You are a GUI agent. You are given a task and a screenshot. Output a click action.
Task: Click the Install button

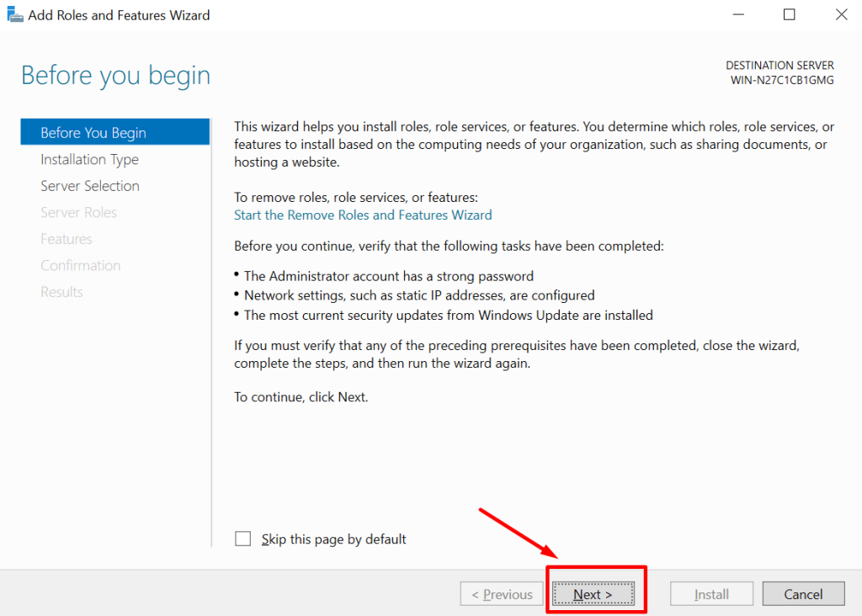(x=711, y=594)
